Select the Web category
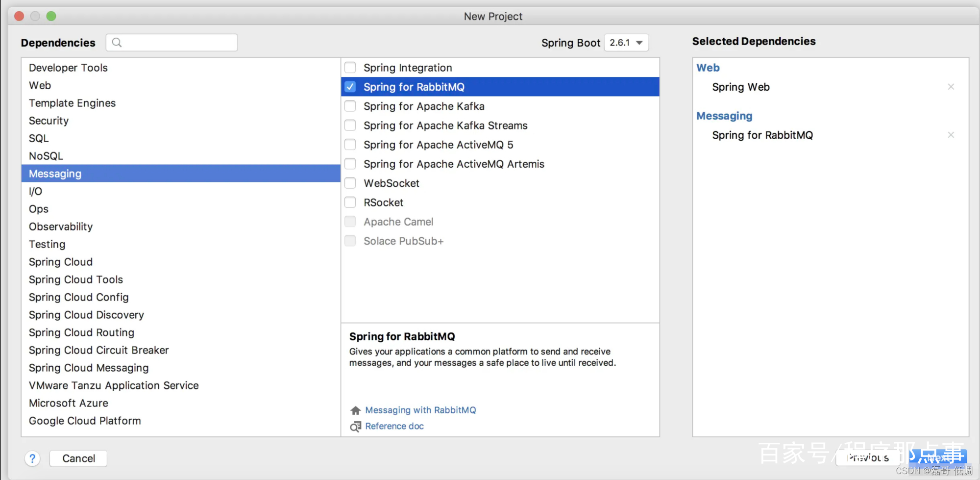The height and width of the screenshot is (480, 980). pyautogui.click(x=181, y=85)
